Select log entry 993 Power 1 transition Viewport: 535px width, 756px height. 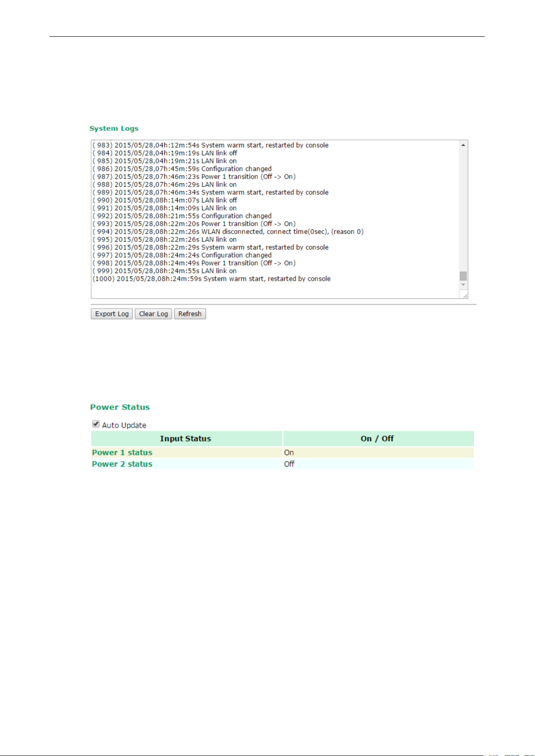pos(194,224)
